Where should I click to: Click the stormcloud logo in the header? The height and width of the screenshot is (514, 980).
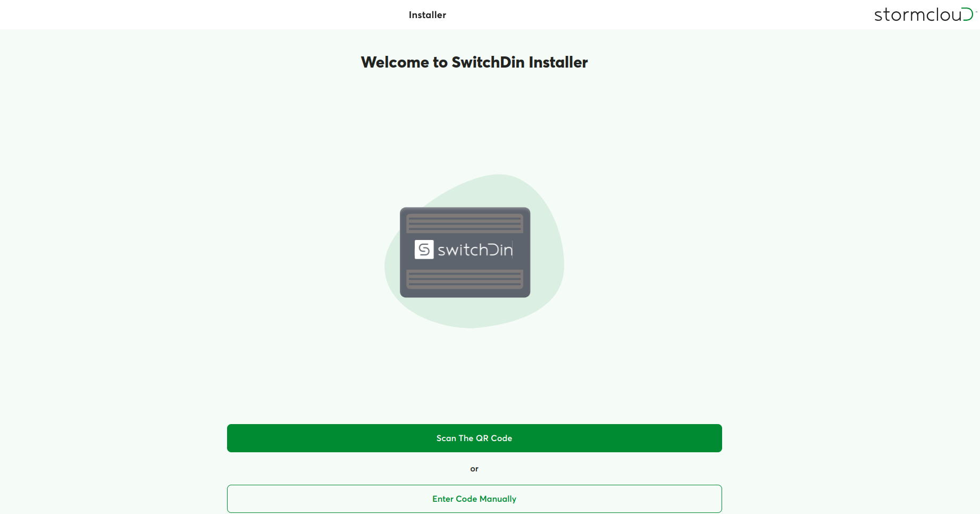coord(924,14)
